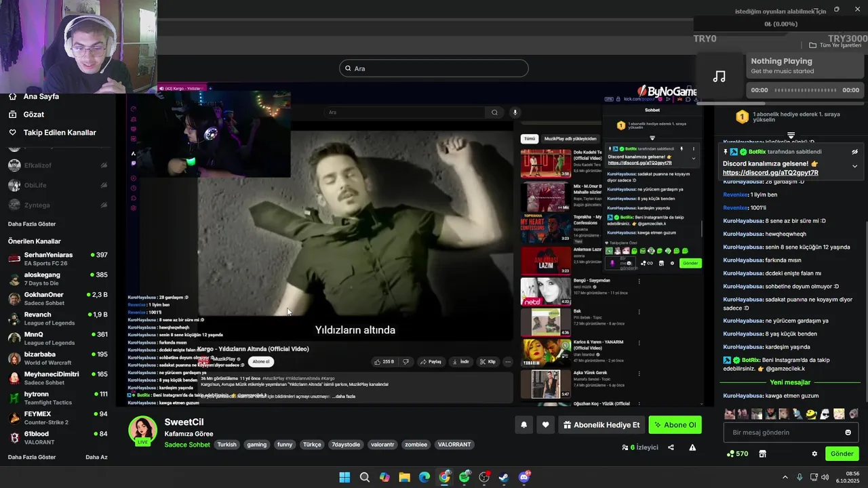Jump to Yeni mesajlar new messages
This screenshot has height=488, width=868.
790,382
